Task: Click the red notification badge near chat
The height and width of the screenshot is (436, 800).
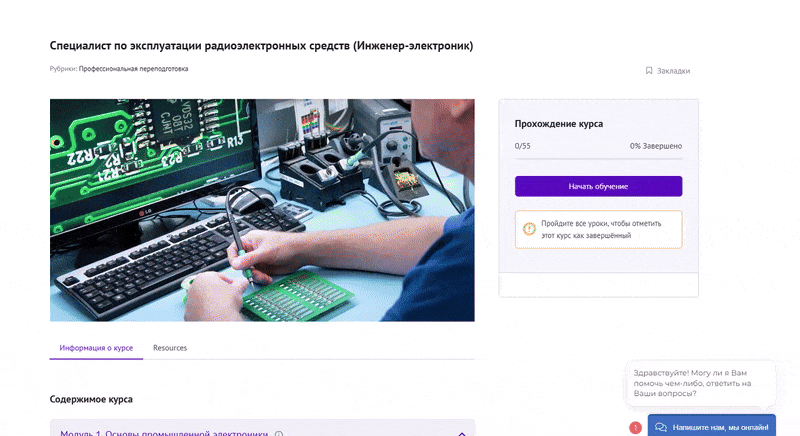Action: click(x=635, y=428)
